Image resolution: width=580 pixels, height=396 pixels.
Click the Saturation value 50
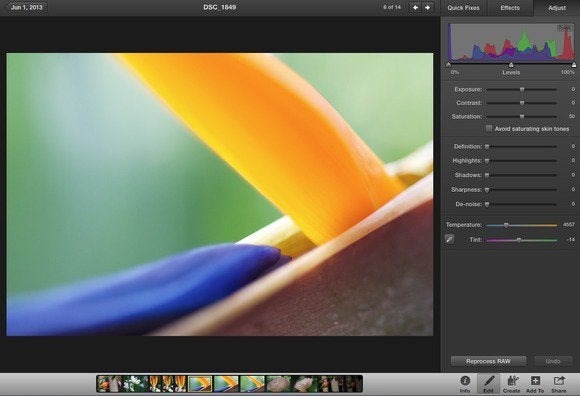[x=572, y=116]
